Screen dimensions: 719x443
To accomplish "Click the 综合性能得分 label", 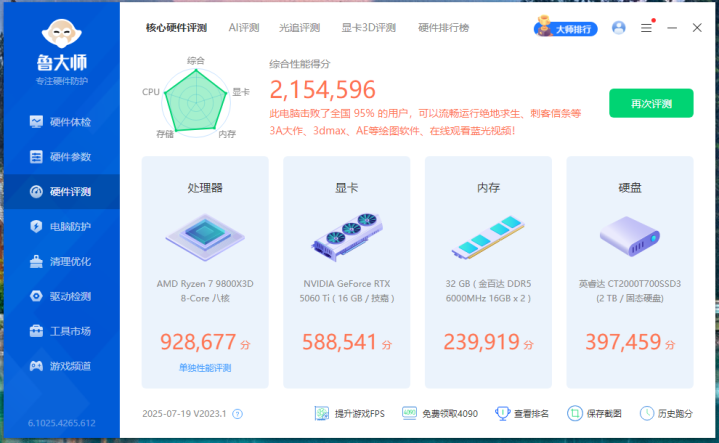I will coord(300,64).
